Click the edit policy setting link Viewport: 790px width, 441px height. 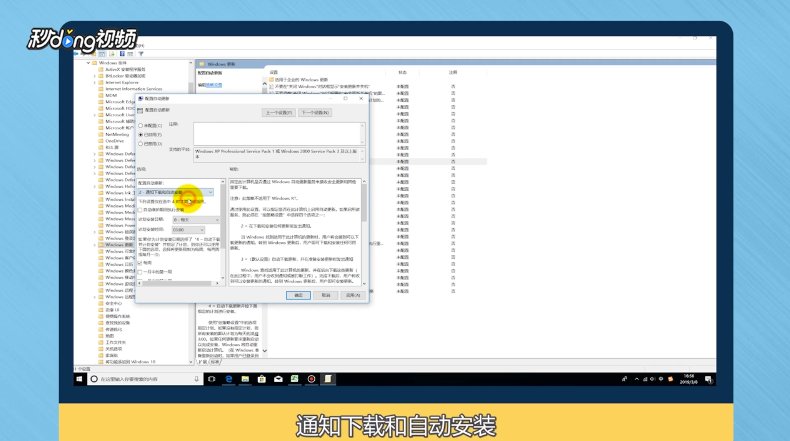[214, 85]
